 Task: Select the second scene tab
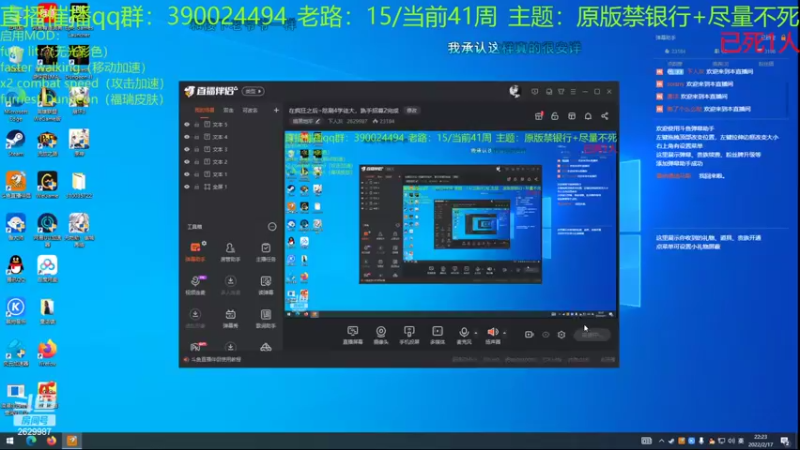tap(228, 110)
